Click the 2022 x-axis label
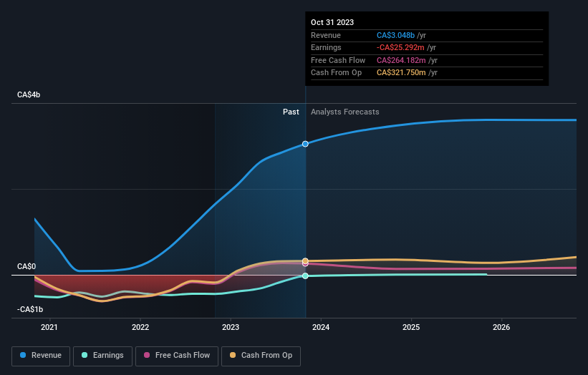Screen dimensions: 588x375 [140, 328]
